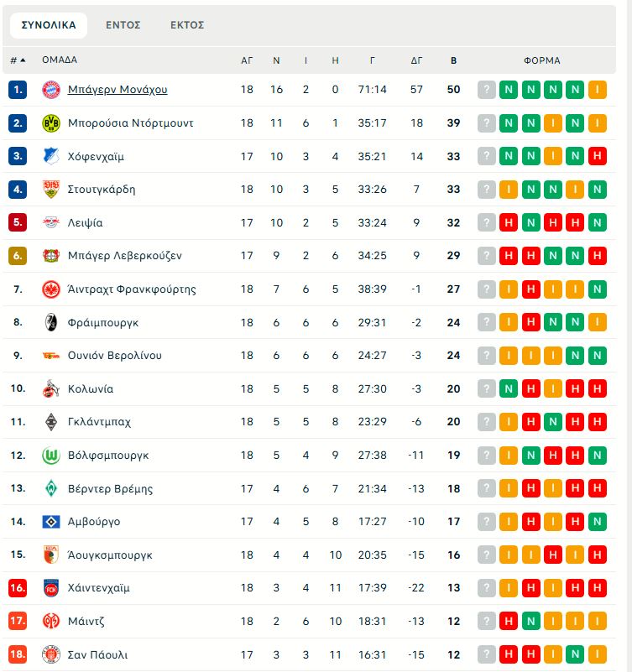Click the grey ? upcoming match for Κολωνία
The width and height of the screenshot is (632, 672).
487,389
